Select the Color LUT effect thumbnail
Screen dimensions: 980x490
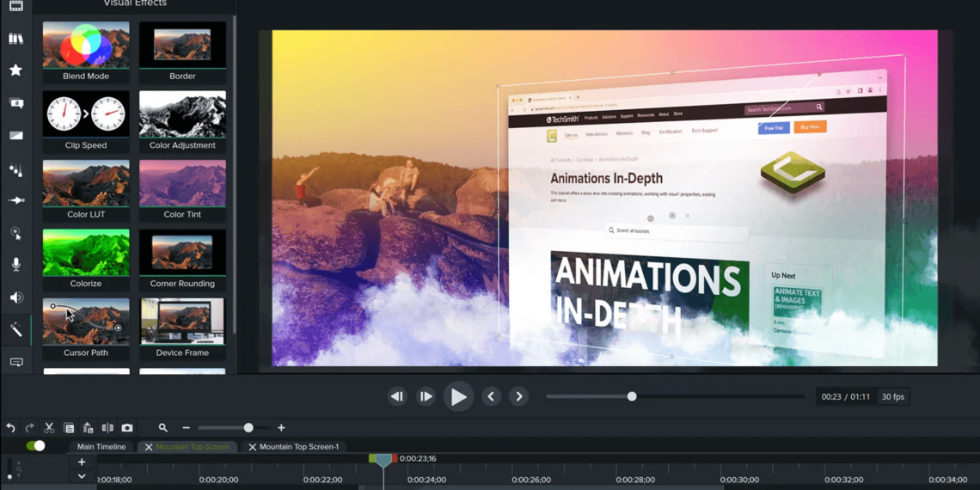point(86,191)
